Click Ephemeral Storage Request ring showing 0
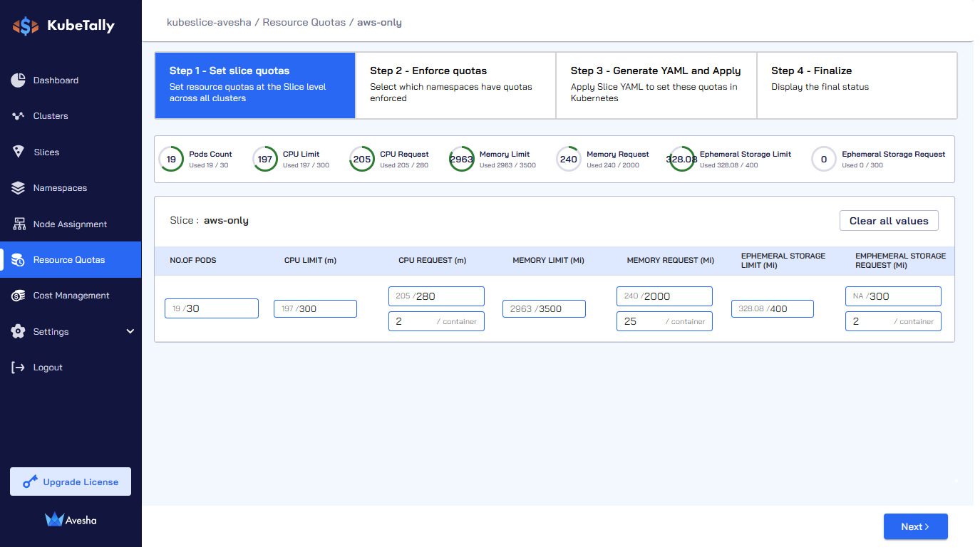Viewport: 980px width, 557px height. [824, 159]
